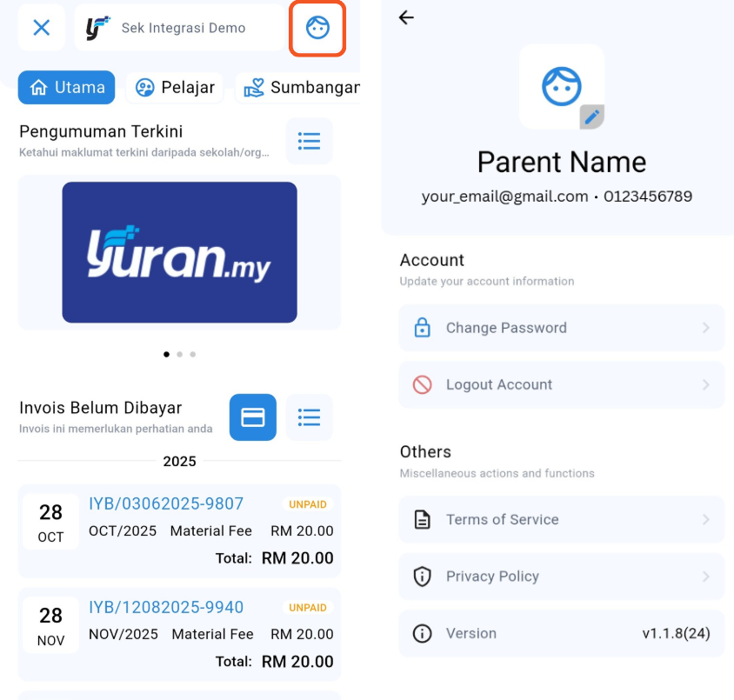Open Privacy Policy
This screenshot has height=700, width=734.
point(561,576)
